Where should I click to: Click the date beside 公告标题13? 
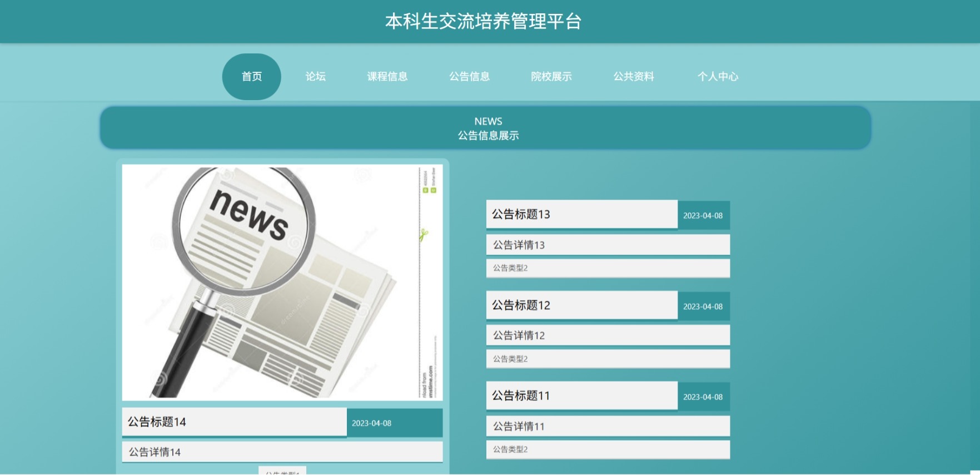click(703, 216)
